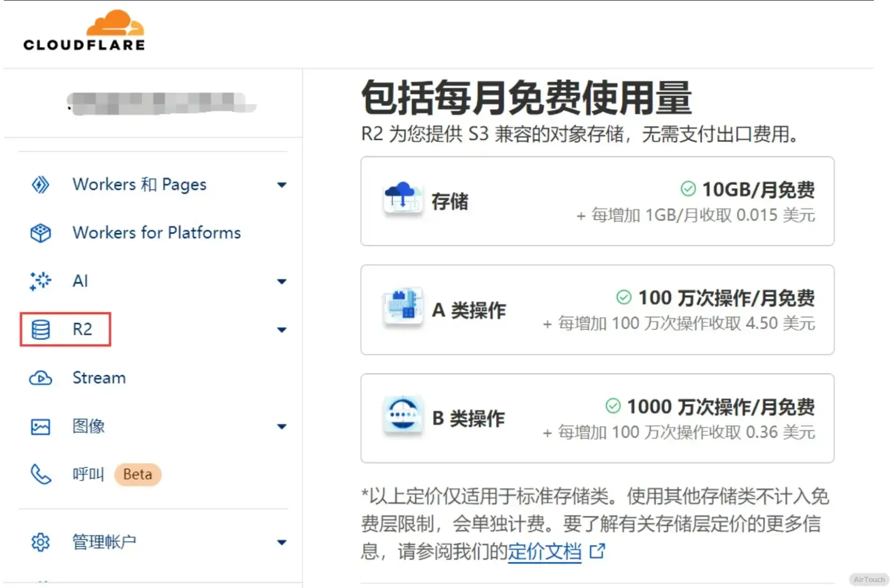The height and width of the screenshot is (588, 891).
Task: Open the Stream menu item
Action: coord(99,378)
